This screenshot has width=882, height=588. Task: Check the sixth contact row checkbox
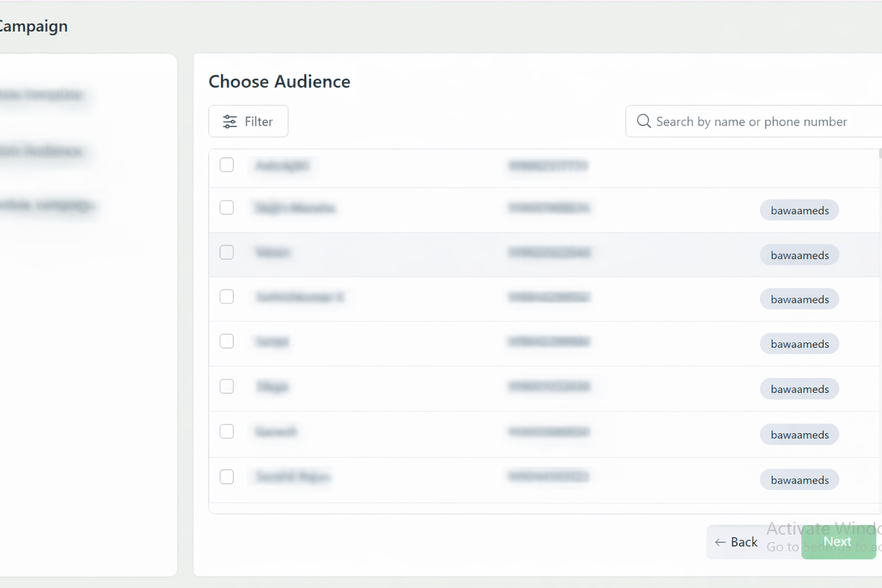(227, 386)
